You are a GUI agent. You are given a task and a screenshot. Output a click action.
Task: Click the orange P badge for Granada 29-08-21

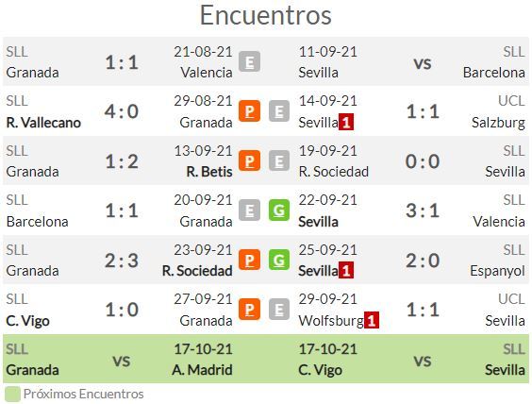click(249, 111)
